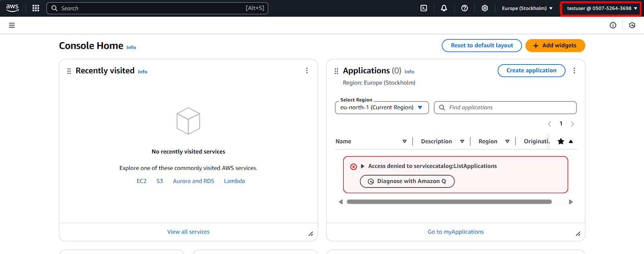Click Reset to default layout
Viewport: 644px width, 254px height.
(482, 45)
